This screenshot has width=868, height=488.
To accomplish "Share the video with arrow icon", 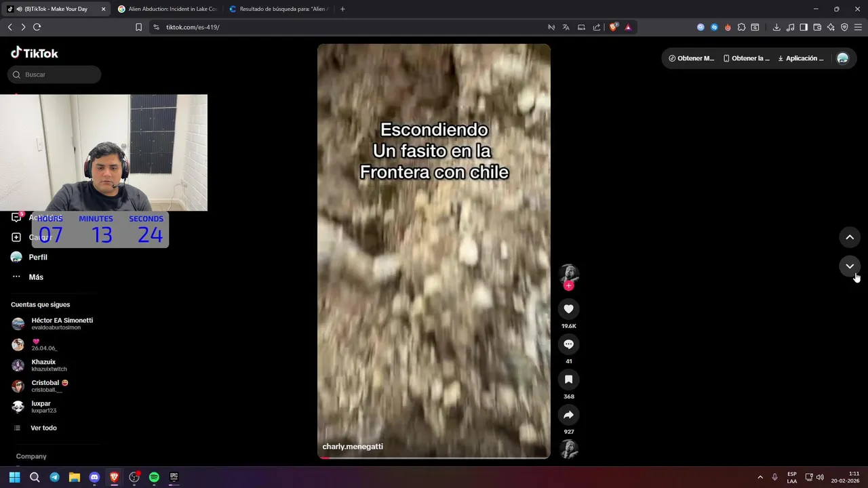I will pyautogui.click(x=568, y=415).
